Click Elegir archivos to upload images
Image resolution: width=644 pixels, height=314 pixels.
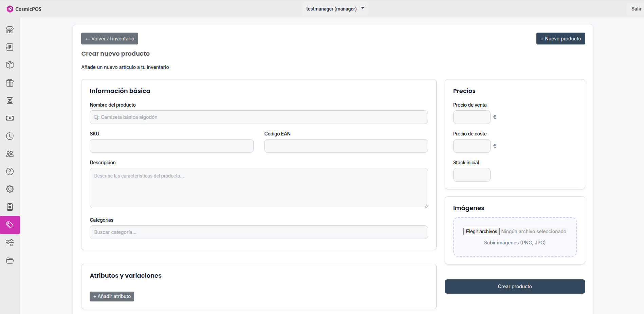(x=481, y=232)
